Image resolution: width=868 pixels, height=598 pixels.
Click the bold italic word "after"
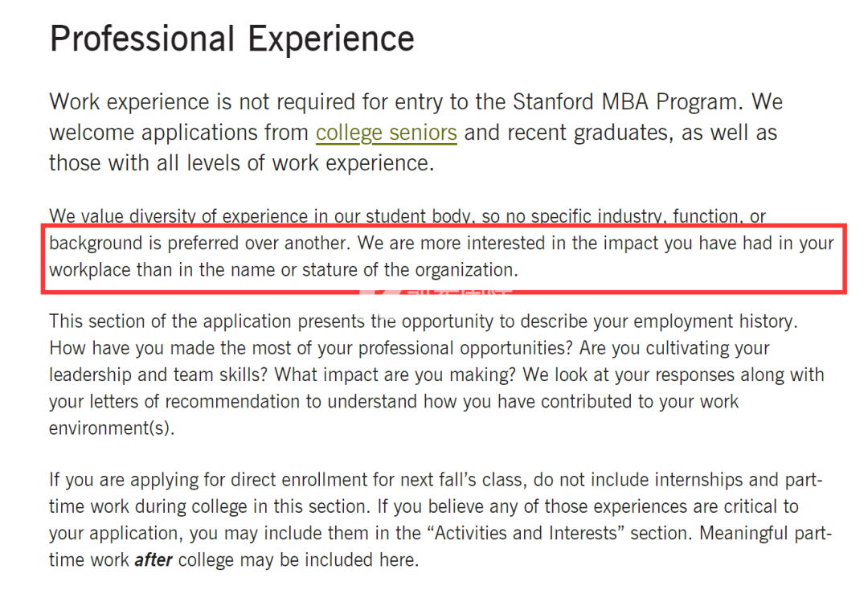[154, 559]
